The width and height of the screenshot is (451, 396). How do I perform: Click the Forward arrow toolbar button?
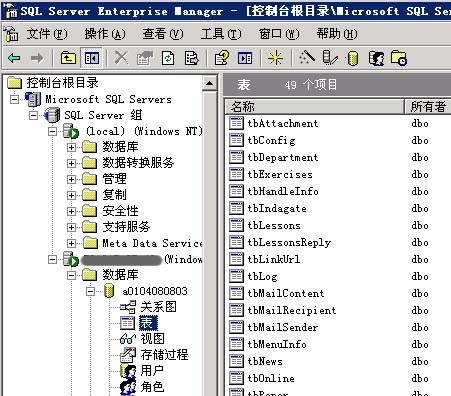37,58
